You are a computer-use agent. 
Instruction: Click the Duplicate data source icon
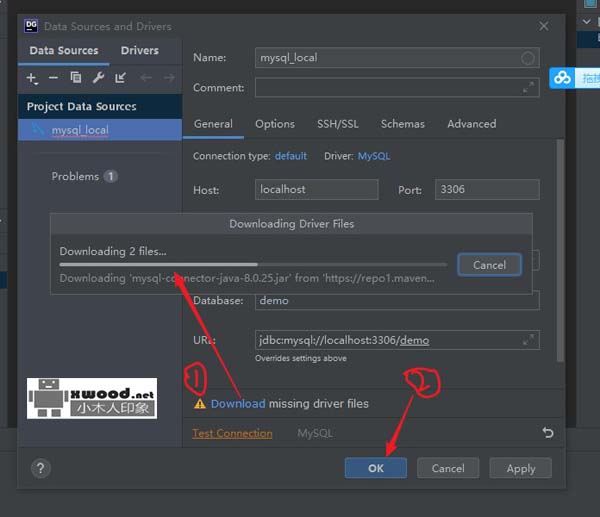pos(76,78)
